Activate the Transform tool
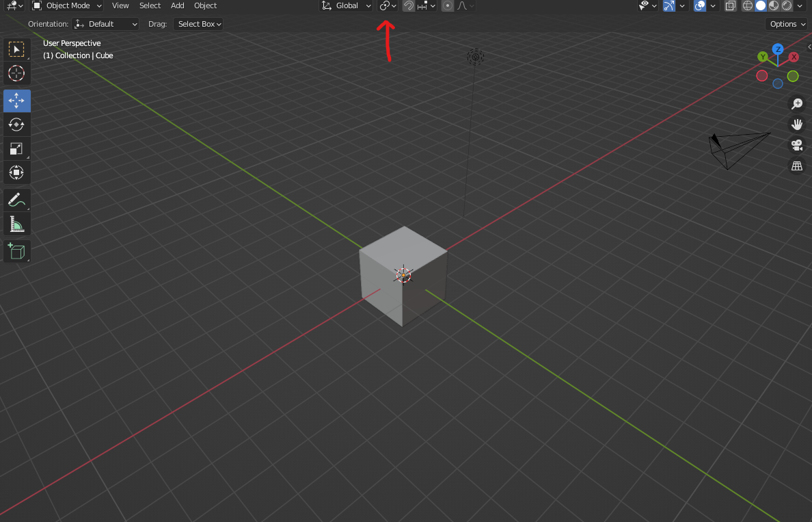Viewport: 812px width, 522px height. click(16, 172)
